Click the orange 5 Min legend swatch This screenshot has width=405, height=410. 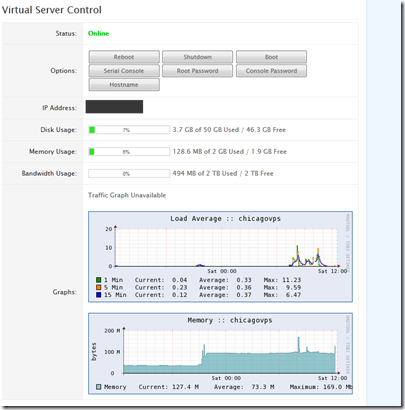[99, 287]
